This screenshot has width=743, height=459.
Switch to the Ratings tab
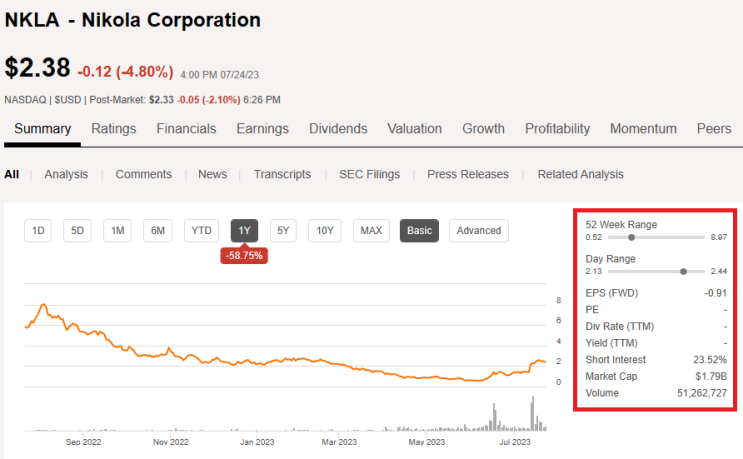pos(114,129)
